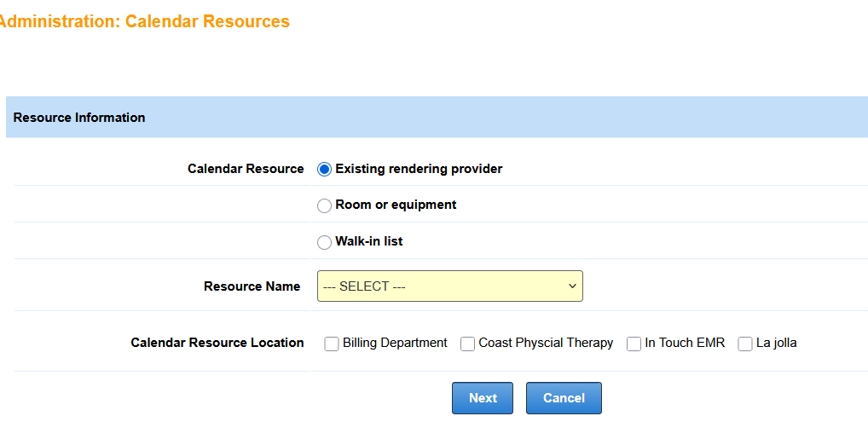Click the Calendar Resource field label
This screenshot has width=868, height=445.
pyautogui.click(x=246, y=169)
